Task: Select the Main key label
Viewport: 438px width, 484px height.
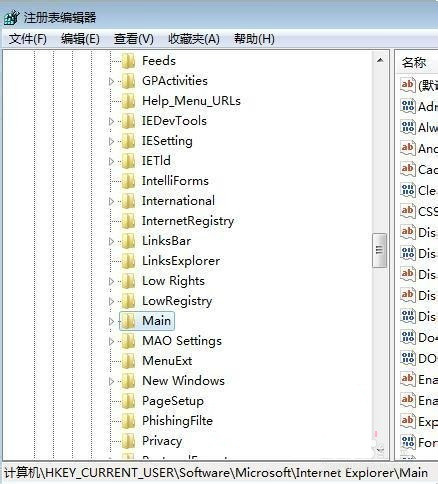Action: point(156,321)
